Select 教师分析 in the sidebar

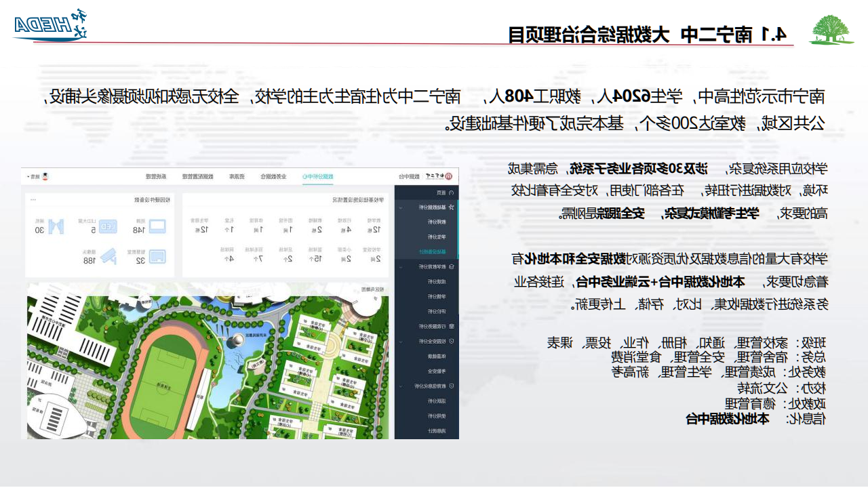(437, 222)
